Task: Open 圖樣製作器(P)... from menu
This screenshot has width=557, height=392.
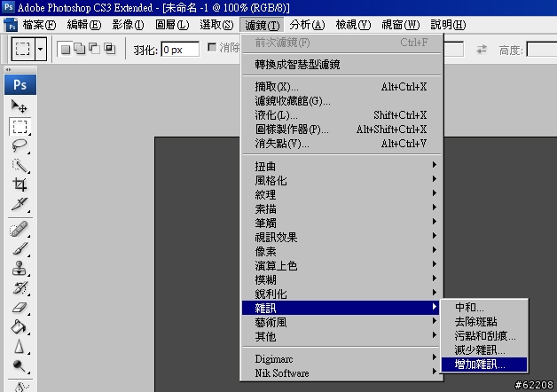Action: coord(341,129)
